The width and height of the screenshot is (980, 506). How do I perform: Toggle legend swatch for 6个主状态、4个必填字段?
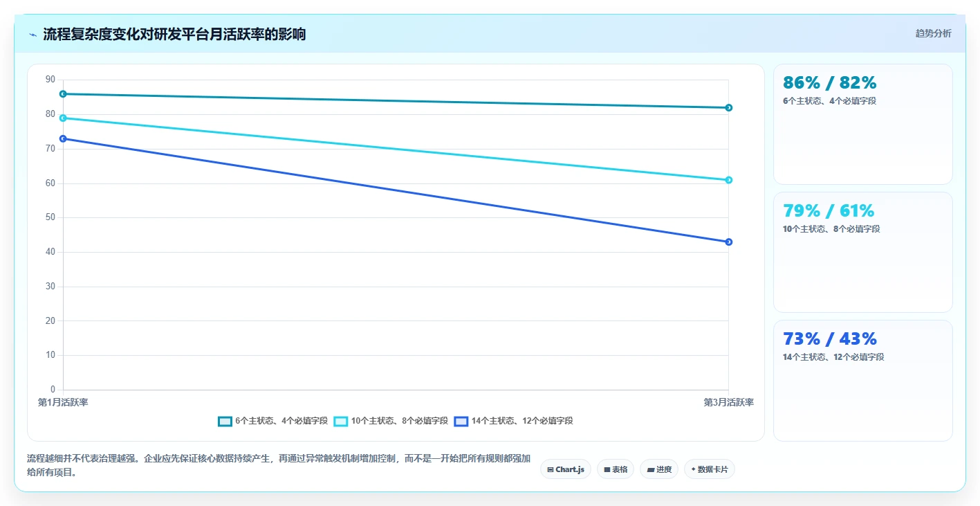pos(225,421)
